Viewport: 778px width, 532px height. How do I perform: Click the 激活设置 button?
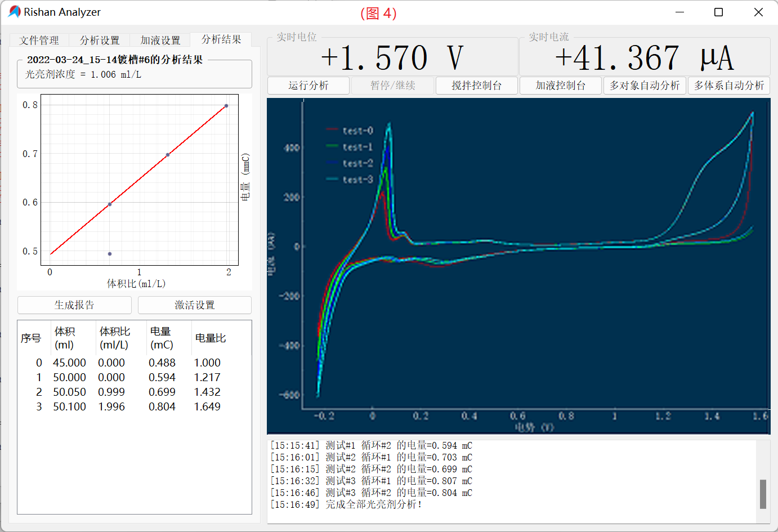195,305
